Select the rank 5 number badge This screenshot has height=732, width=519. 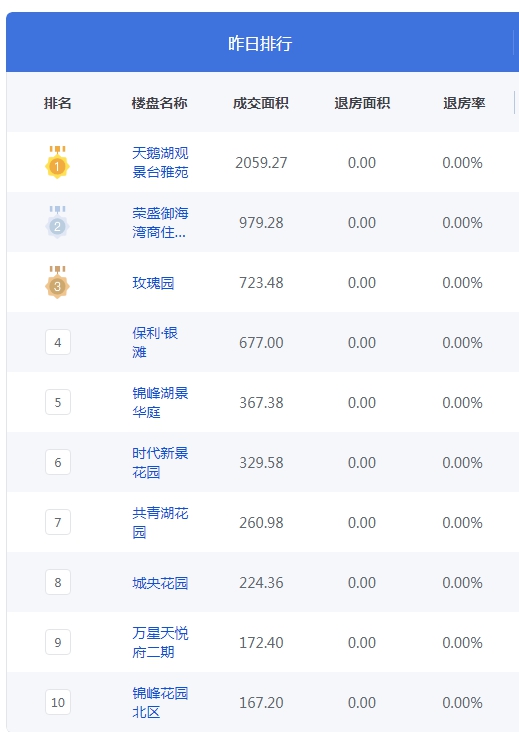click(58, 402)
